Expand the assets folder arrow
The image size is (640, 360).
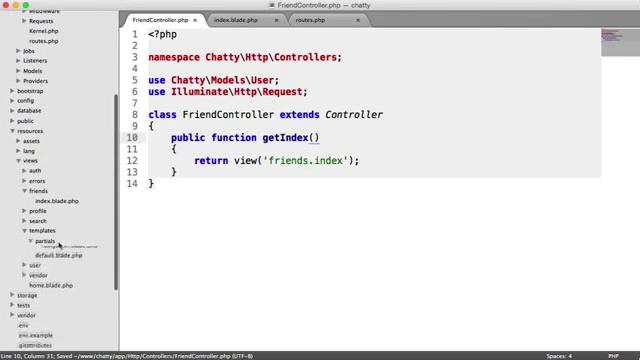pyautogui.click(x=18, y=141)
